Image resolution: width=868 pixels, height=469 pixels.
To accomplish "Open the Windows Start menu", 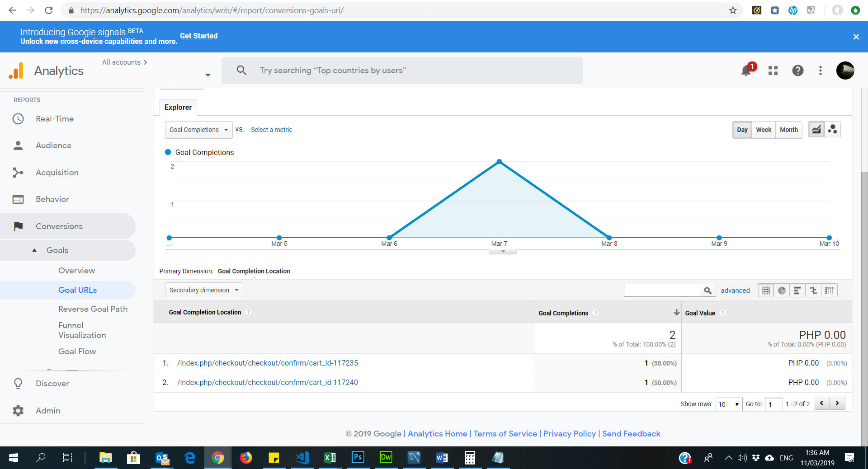I will (14, 458).
